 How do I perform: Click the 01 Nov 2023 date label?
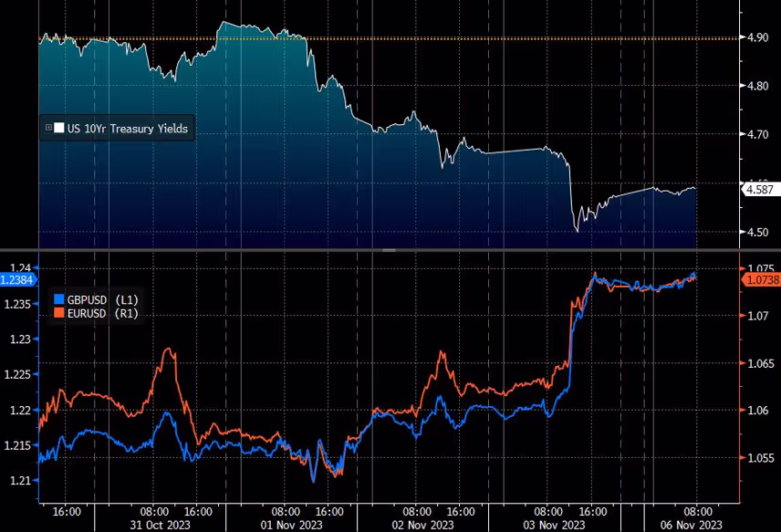(291, 525)
